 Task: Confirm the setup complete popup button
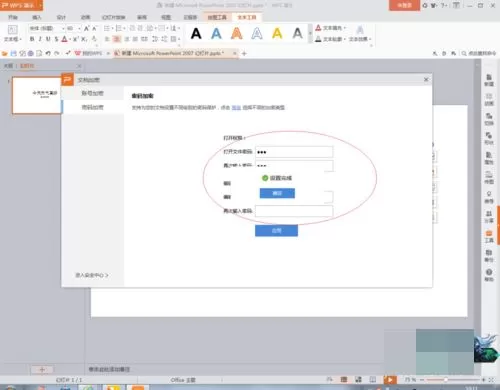click(277, 193)
